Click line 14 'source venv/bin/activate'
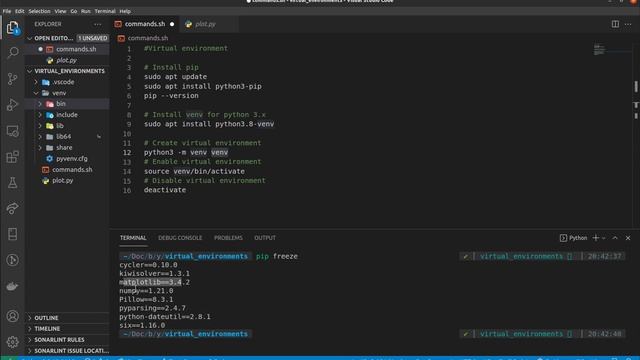 point(194,171)
